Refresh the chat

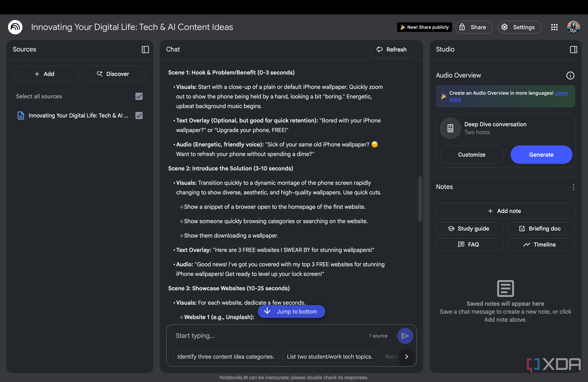point(393,50)
